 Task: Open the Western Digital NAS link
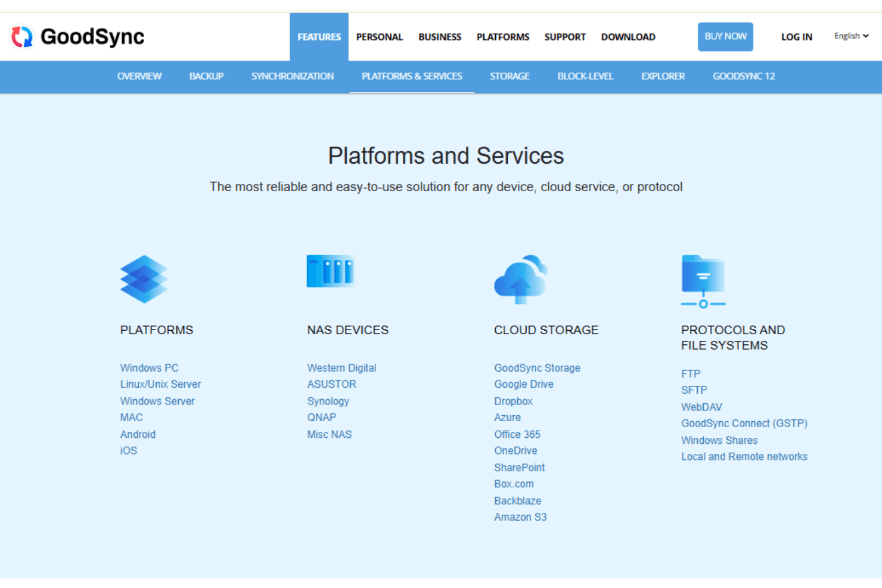[x=341, y=368]
